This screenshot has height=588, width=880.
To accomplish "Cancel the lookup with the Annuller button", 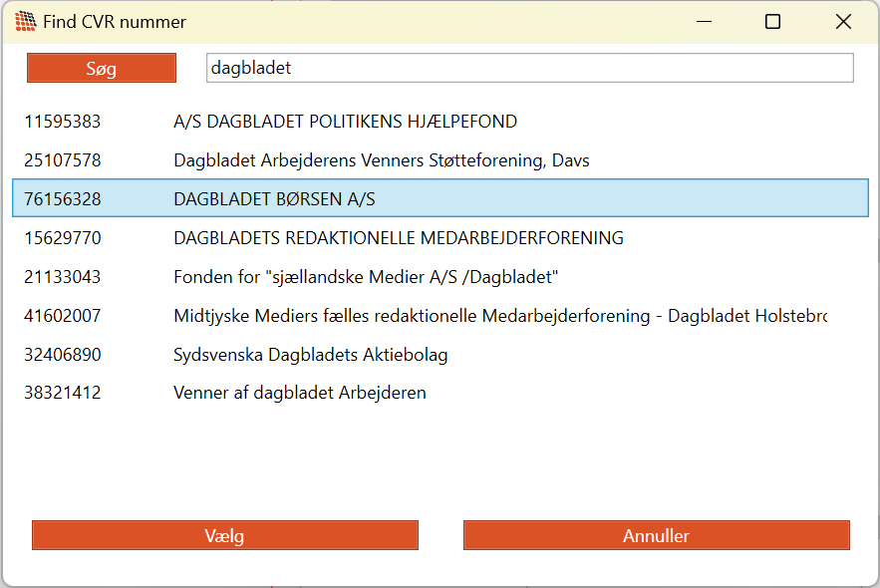I will tap(656, 535).
